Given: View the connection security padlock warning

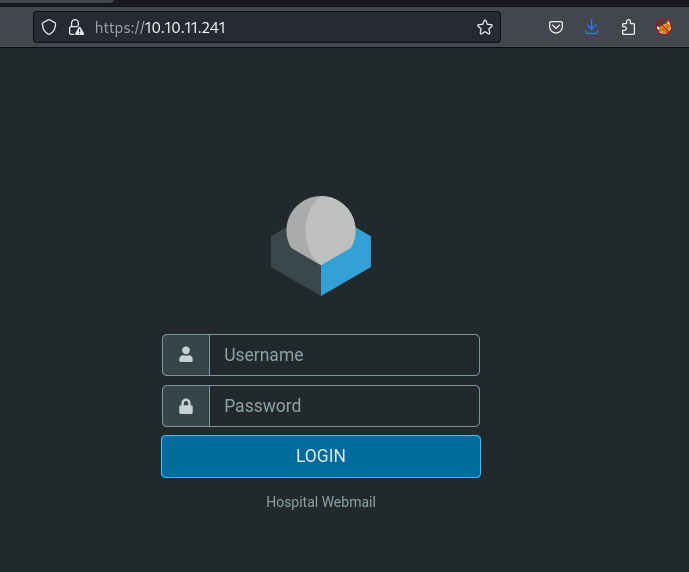Looking at the screenshot, I should (76, 27).
